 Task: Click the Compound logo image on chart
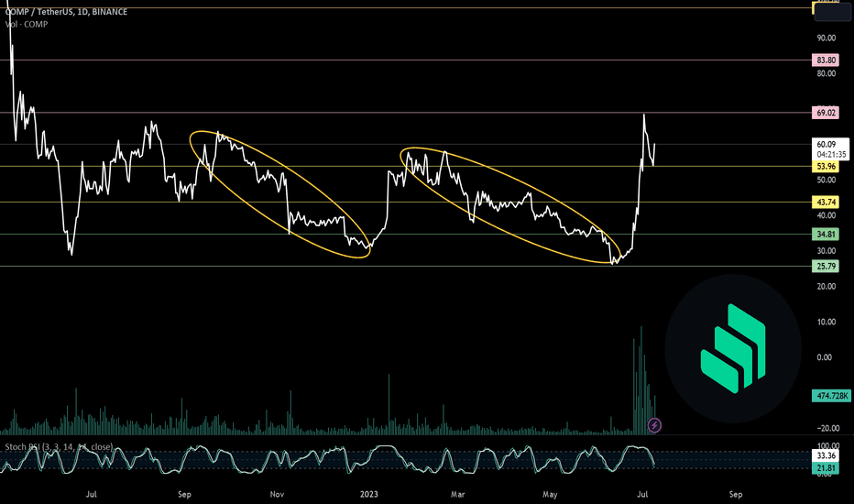pyautogui.click(x=733, y=349)
